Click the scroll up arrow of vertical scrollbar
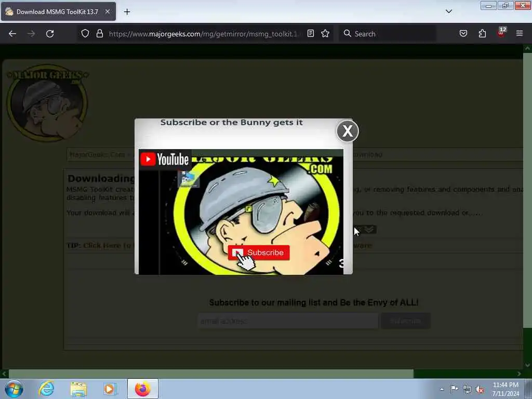Screen dimensions: 532x399 (x=527, y=48)
